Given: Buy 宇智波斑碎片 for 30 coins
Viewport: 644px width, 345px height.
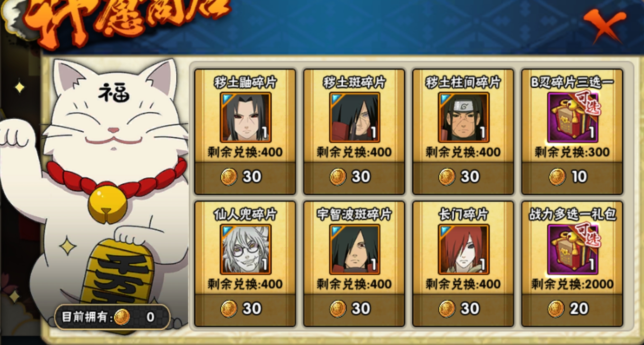Looking at the screenshot, I should pos(354,309).
